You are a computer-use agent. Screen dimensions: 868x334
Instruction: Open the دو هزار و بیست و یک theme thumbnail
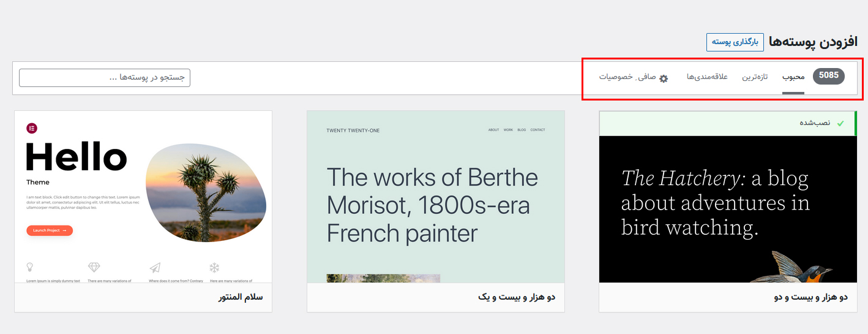[436, 197]
